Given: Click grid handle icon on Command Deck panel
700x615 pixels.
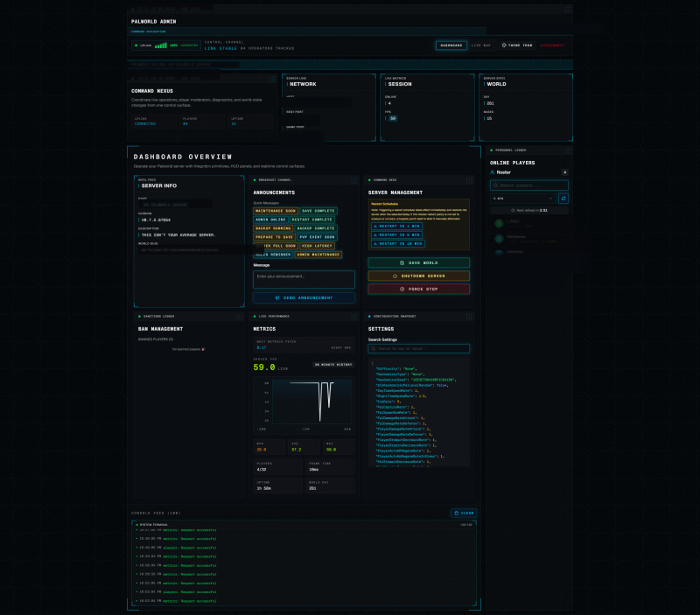Looking at the screenshot, I should (469, 180).
